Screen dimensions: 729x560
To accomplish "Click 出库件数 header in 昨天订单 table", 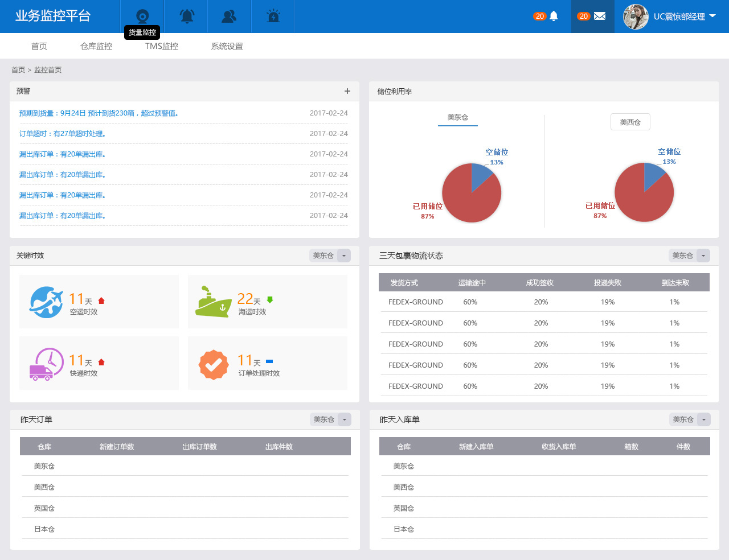I will pos(279,447).
